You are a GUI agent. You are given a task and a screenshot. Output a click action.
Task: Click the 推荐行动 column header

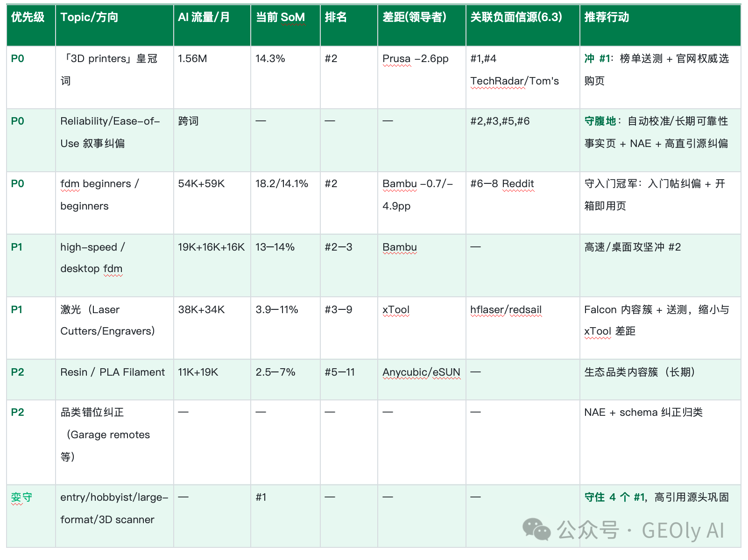[660, 26]
